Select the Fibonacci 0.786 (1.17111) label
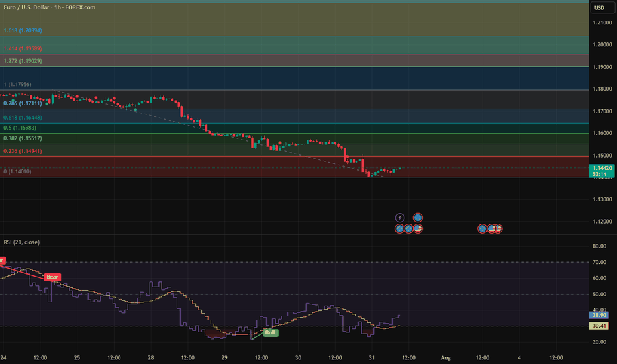The image size is (617, 364). coord(23,103)
